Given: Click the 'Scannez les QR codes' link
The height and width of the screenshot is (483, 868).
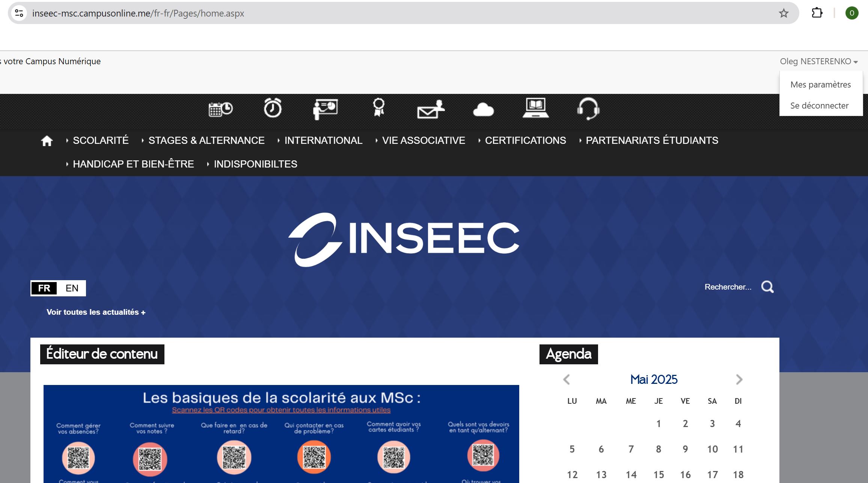Looking at the screenshot, I should click(x=281, y=410).
